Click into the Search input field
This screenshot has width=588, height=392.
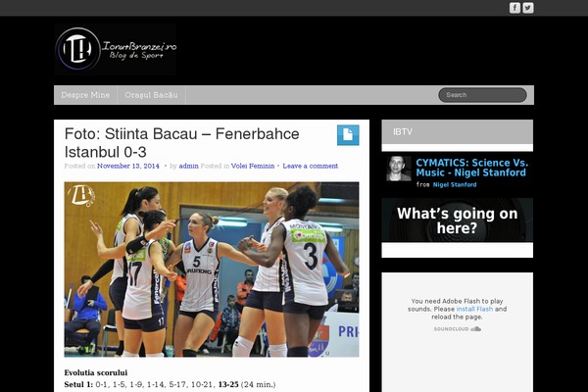click(482, 95)
